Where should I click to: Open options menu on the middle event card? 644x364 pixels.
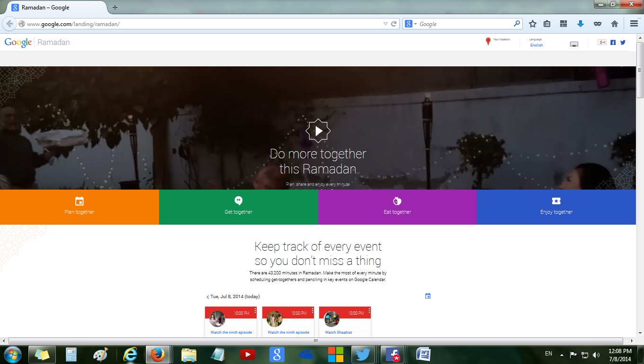(313, 311)
